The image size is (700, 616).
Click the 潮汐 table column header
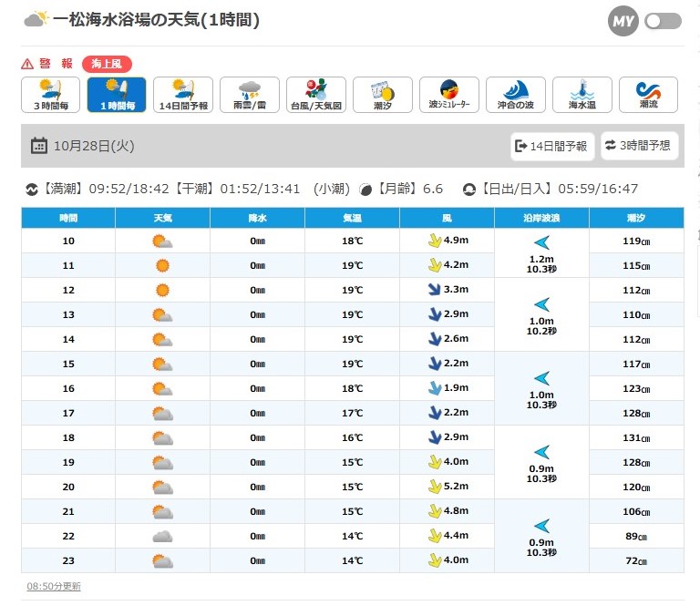(x=636, y=219)
